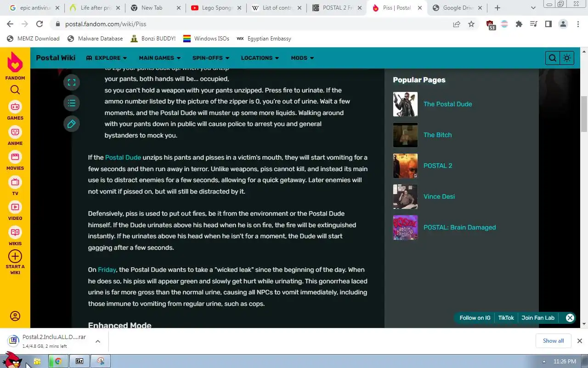588x368 pixels.
Task: Open the MEMZ Download bookmark
Action: (33, 39)
